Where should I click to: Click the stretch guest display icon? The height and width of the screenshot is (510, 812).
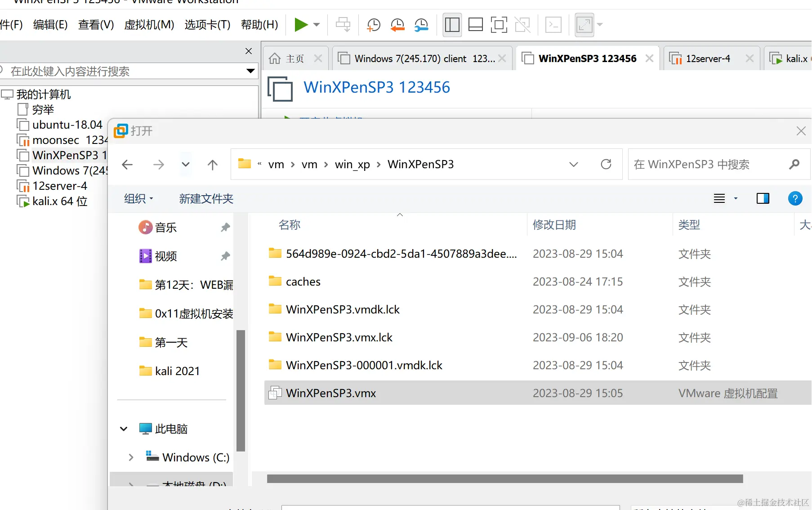point(584,25)
